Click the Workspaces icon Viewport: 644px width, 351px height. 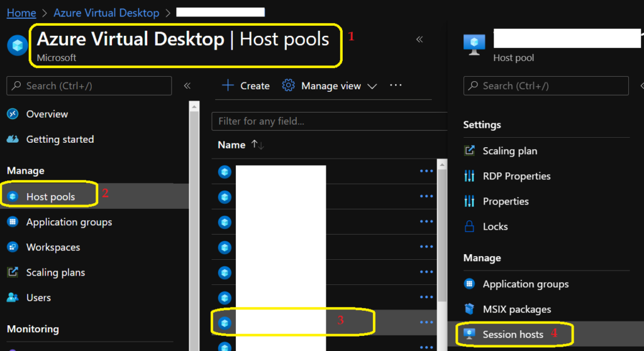pos(13,247)
